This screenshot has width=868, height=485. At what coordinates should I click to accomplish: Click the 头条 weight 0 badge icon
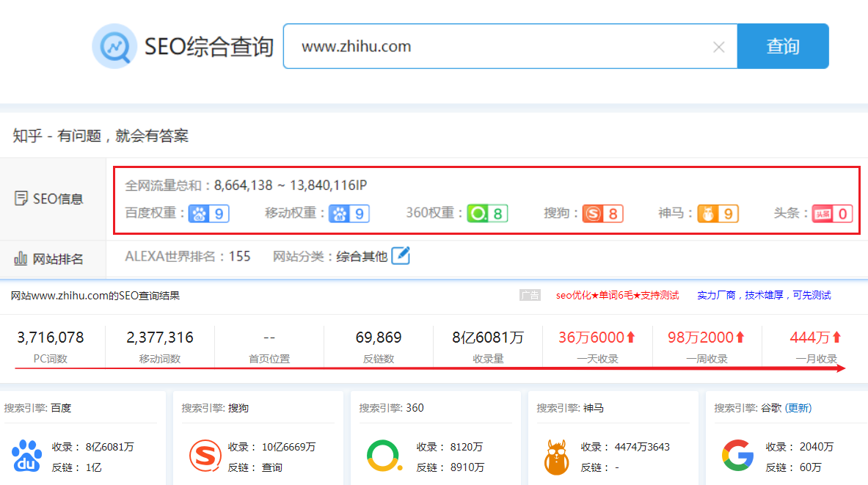pos(832,214)
